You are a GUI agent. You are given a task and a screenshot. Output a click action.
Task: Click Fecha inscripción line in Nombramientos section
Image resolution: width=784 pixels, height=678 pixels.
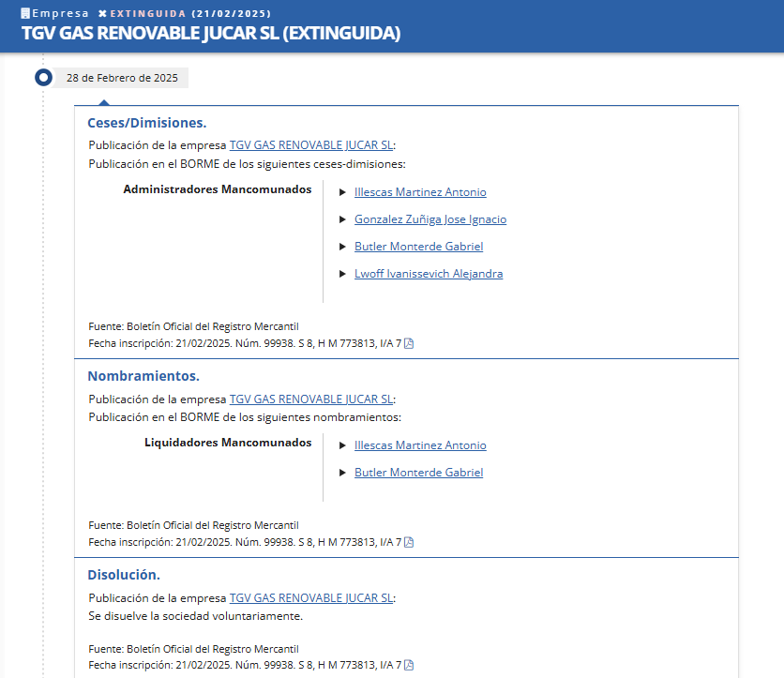tap(245, 542)
